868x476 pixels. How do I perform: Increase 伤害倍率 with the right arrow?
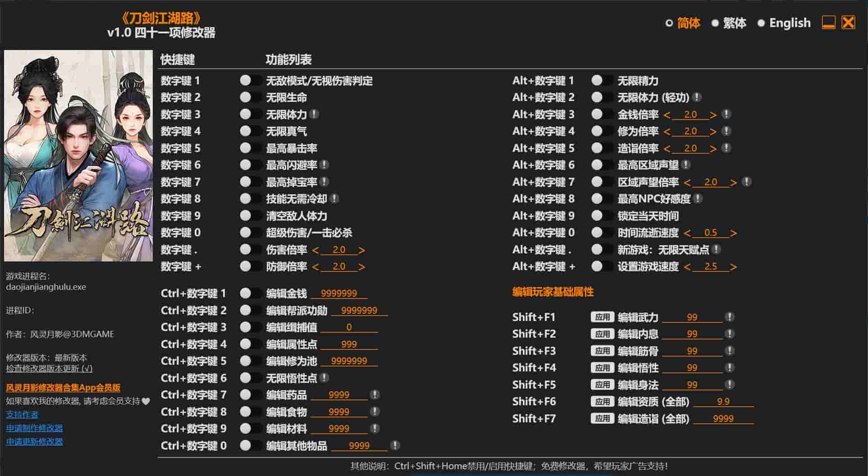click(361, 250)
